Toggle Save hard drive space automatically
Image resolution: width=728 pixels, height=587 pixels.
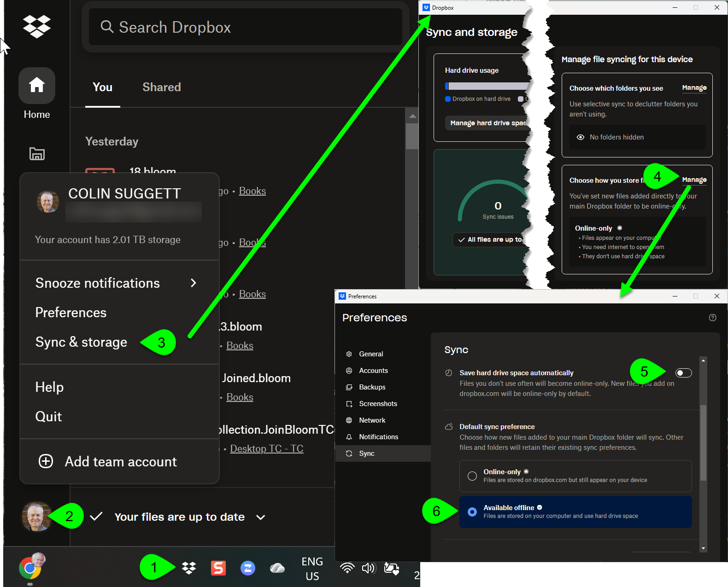pyautogui.click(x=683, y=373)
